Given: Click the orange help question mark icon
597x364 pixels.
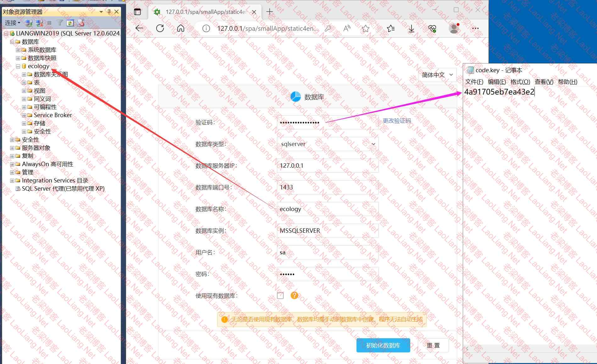Looking at the screenshot, I should click(x=294, y=295).
